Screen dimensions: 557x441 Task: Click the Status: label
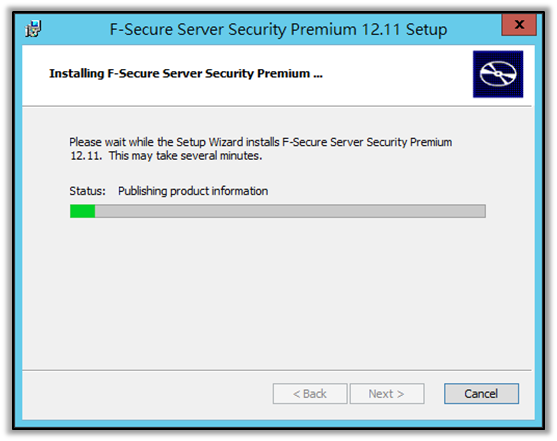87,191
